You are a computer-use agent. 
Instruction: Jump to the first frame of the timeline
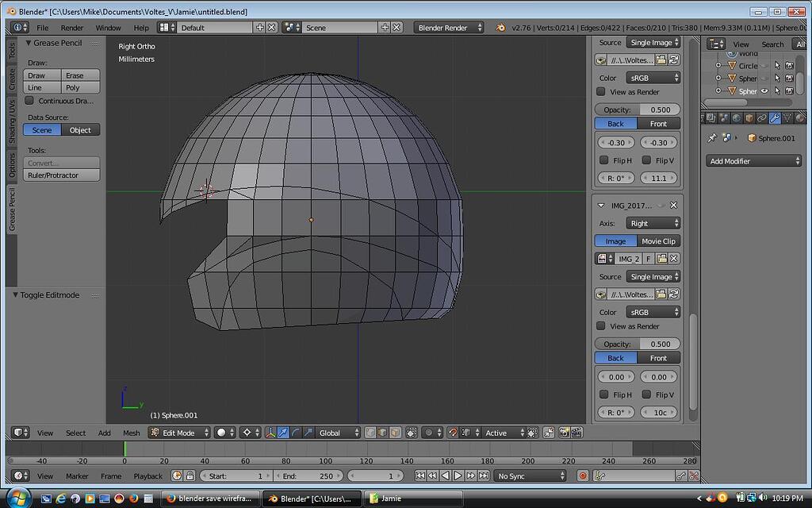[420, 475]
